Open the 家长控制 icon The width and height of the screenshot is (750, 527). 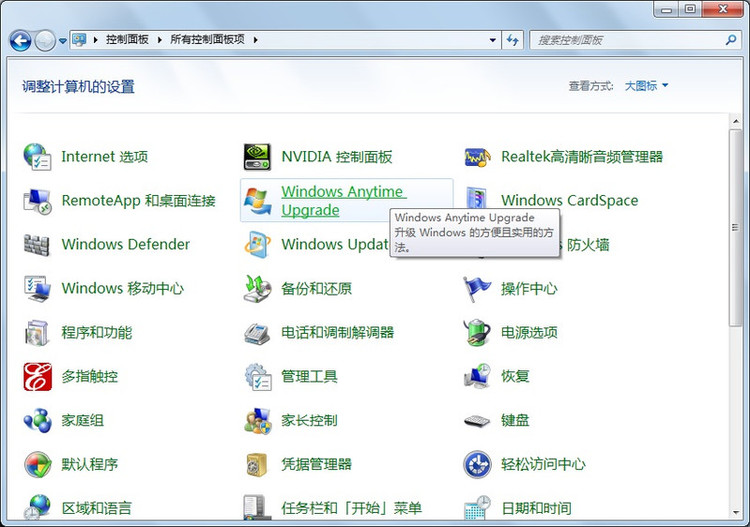[x=257, y=420]
